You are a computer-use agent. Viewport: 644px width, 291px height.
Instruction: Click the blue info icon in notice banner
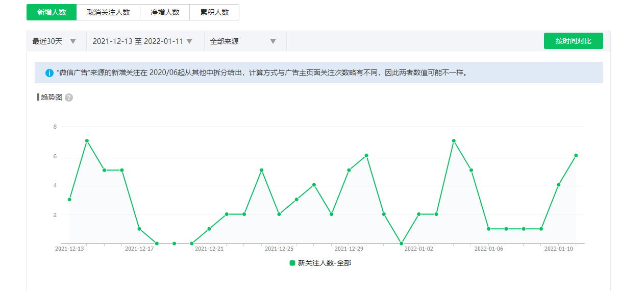tap(49, 73)
